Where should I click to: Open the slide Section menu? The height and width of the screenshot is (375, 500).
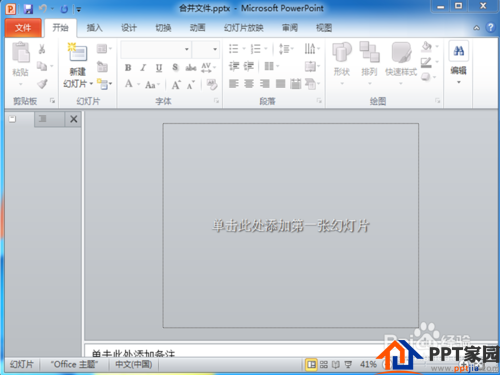104,84
